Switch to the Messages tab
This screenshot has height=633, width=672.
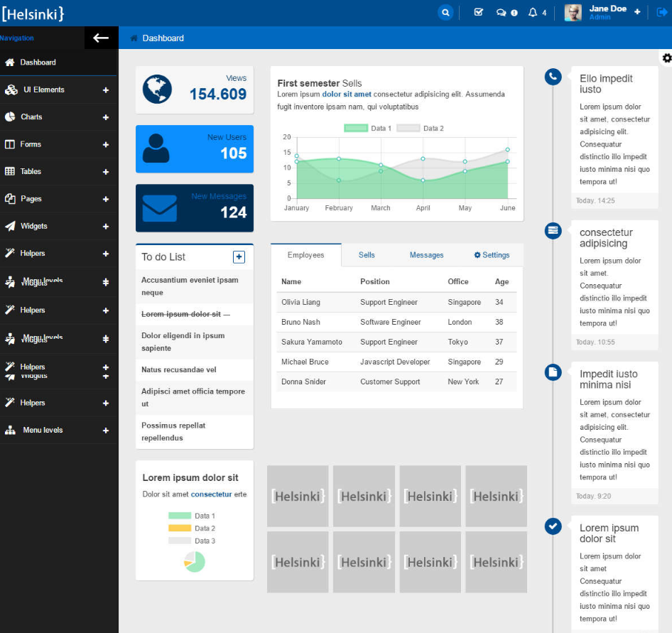426,255
